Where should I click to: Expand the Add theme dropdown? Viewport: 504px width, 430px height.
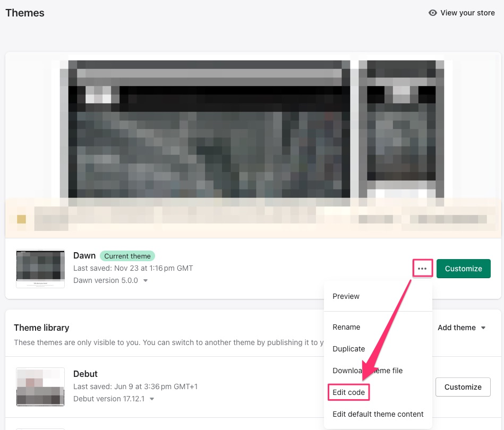click(461, 328)
